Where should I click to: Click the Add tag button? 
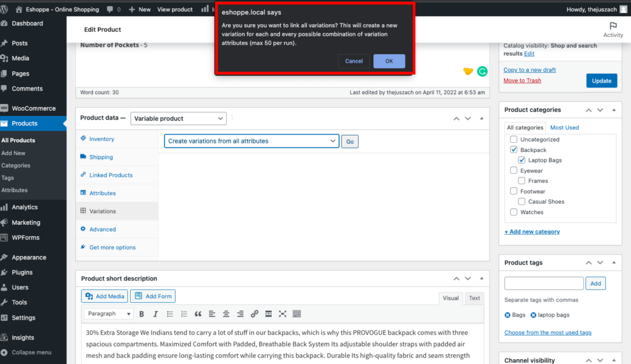tap(595, 283)
